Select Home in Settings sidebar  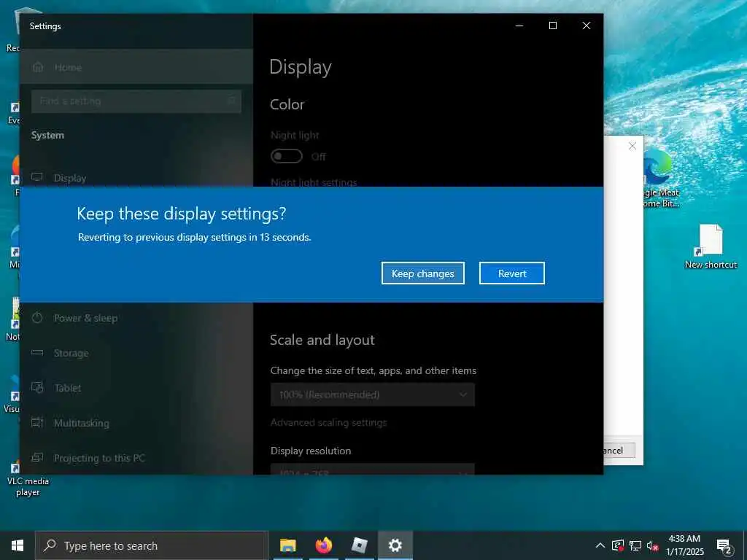[136, 67]
